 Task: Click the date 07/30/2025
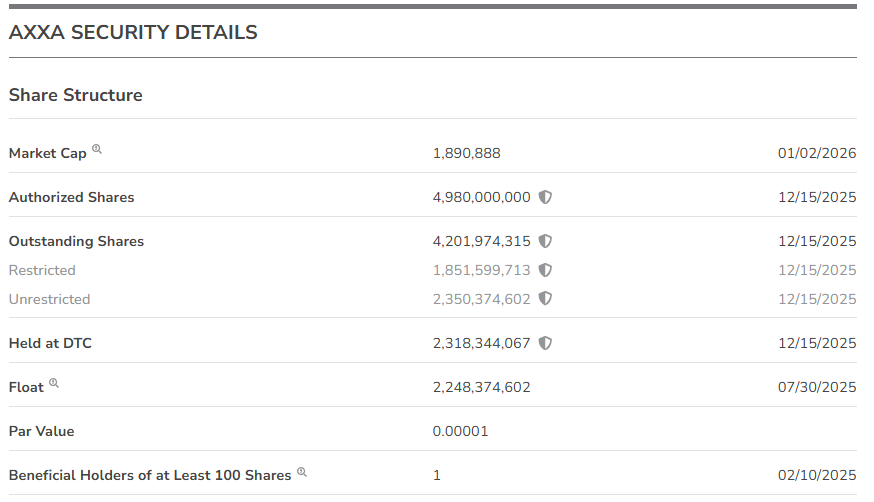pyautogui.click(x=817, y=387)
